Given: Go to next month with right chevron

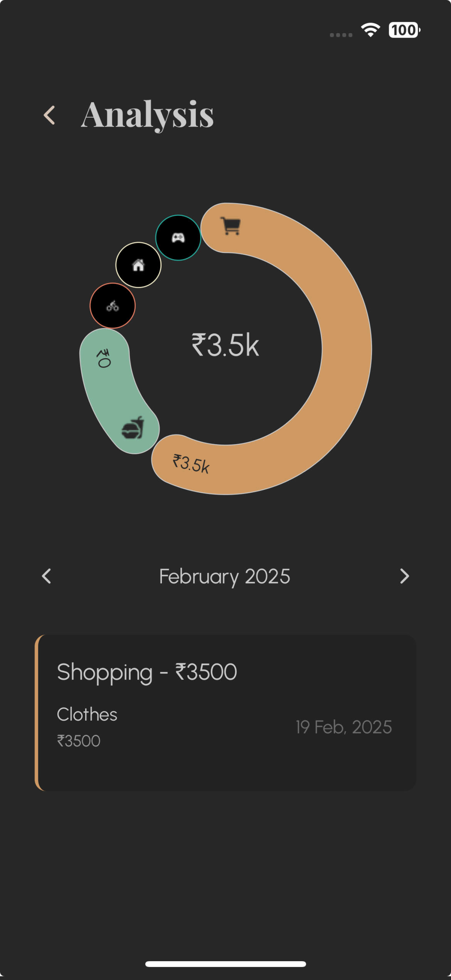Looking at the screenshot, I should pos(405,576).
